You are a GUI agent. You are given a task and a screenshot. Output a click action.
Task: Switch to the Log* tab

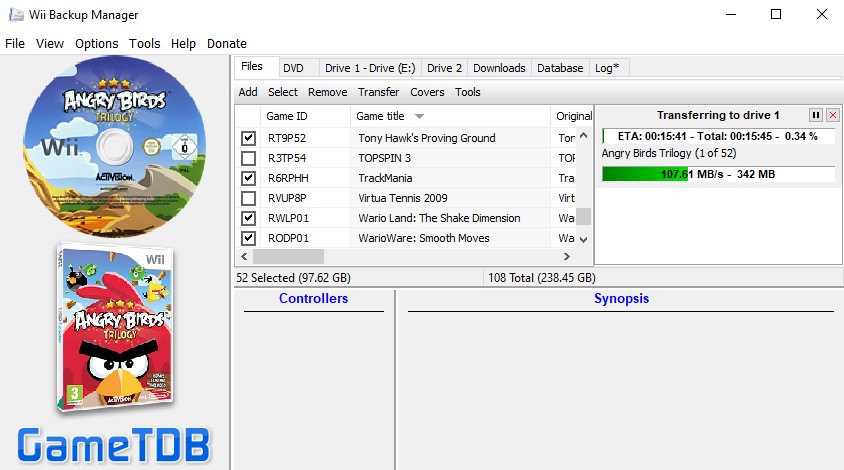tap(607, 68)
